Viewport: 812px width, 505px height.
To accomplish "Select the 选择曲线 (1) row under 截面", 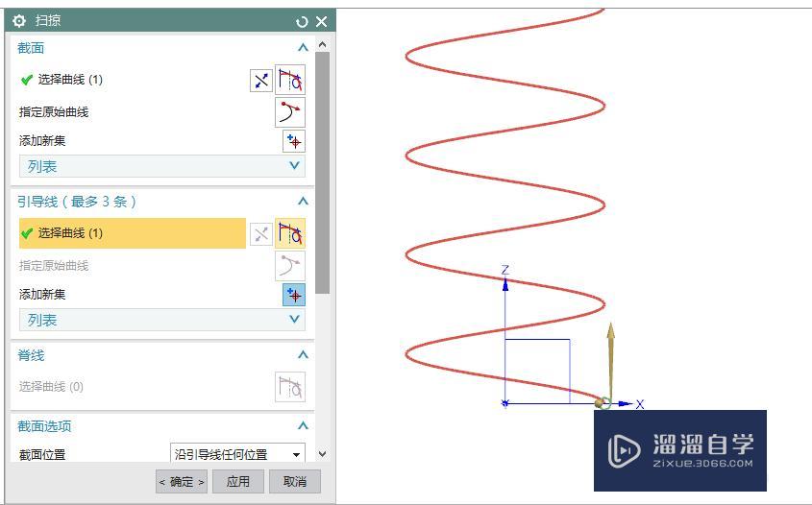I will (x=132, y=80).
